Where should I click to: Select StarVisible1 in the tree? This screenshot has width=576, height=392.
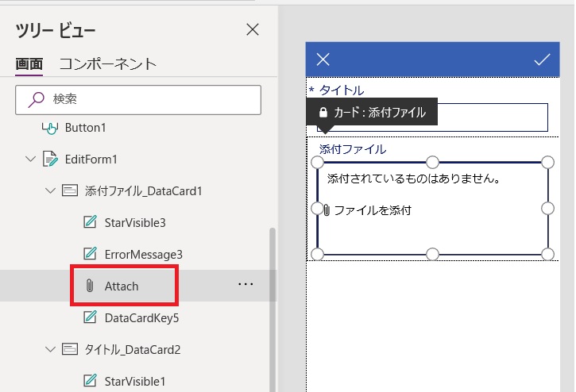point(135,382)
